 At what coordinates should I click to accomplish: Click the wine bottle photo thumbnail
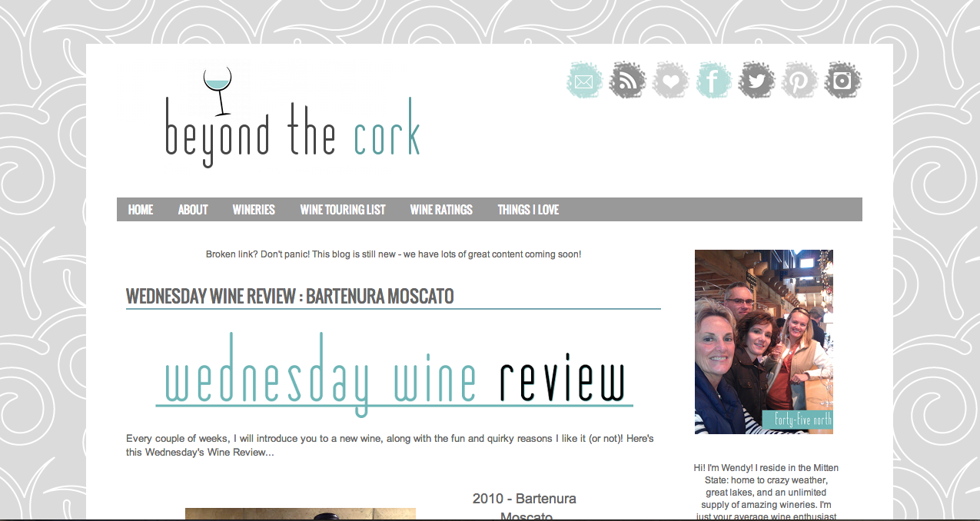(301, 514)
